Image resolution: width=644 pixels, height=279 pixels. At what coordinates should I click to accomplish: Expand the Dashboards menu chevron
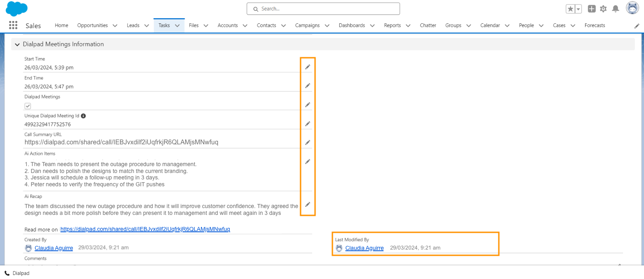372,25
